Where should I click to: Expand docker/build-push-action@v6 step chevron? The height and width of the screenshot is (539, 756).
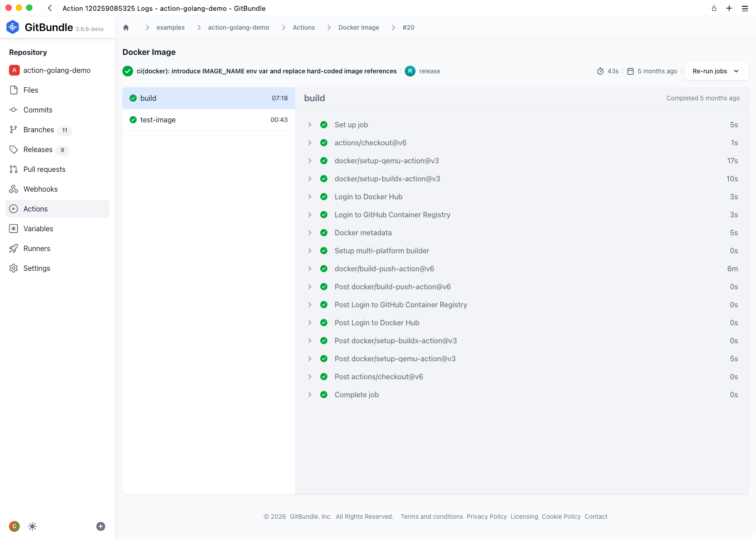click(310, 269)
